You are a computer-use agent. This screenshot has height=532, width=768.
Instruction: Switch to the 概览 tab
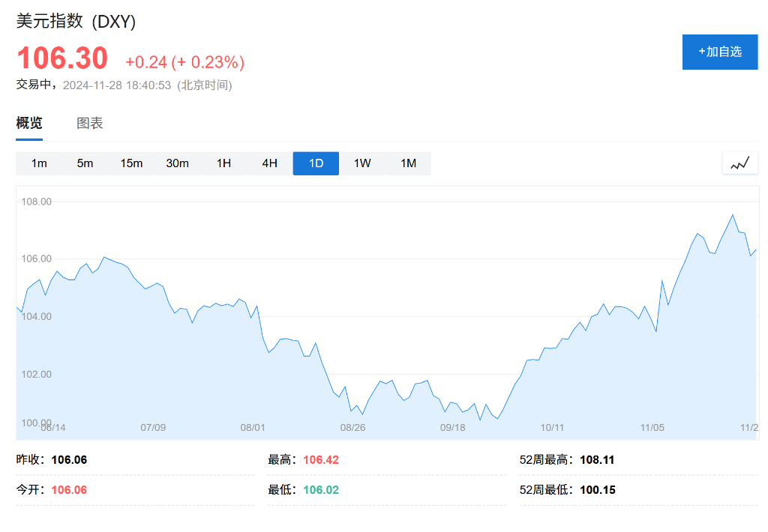pos(29,124)
